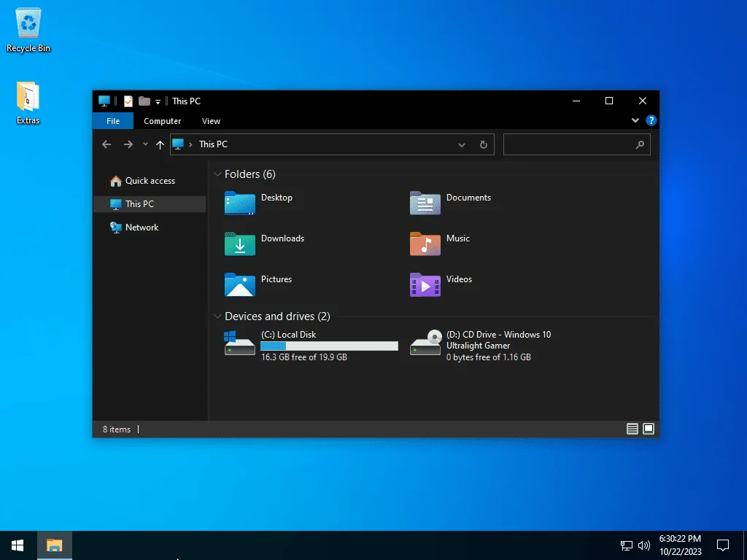Minimize the This PC window
747x560 pixels.
tap(576, 101)
